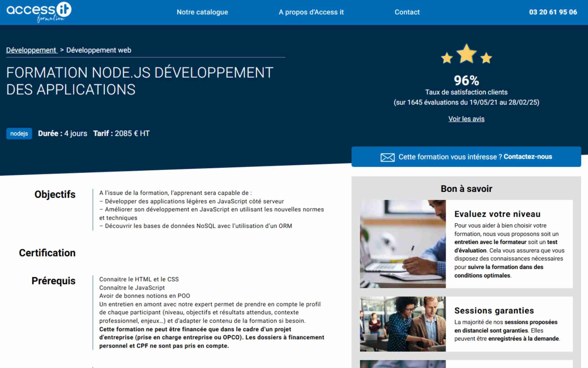Open A propos d'Access it menu
588x368 pixels.
point(311,12)
